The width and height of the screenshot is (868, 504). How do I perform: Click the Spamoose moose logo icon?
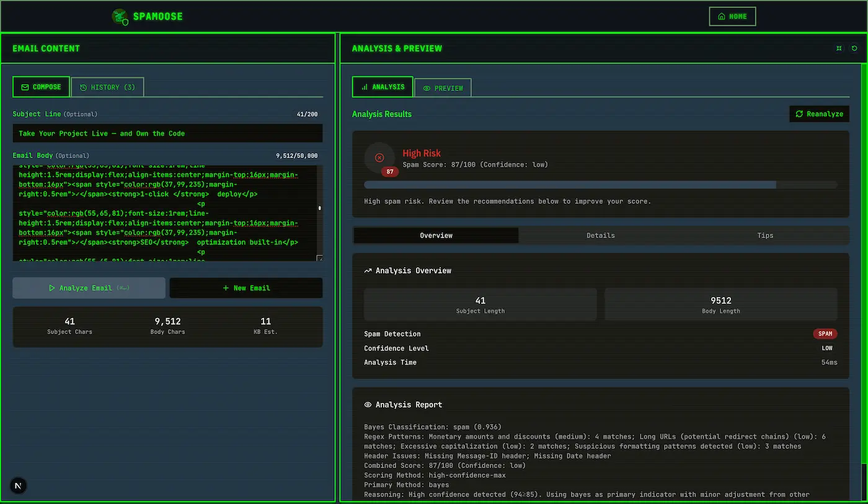(120, 17)
